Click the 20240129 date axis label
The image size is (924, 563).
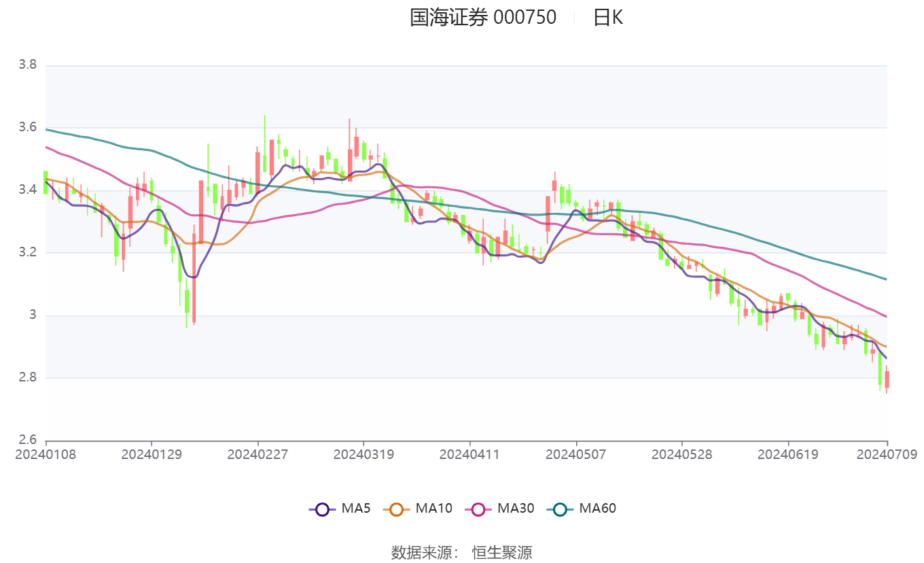(152, 454)
